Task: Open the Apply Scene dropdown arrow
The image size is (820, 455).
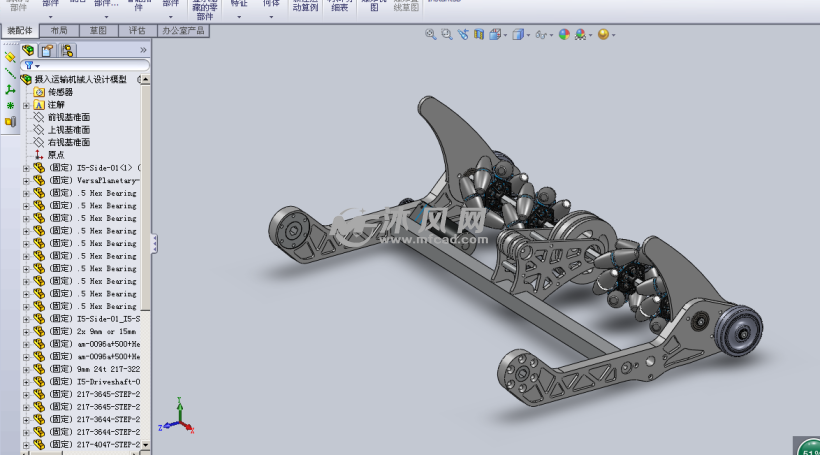Action: point(590,36)
